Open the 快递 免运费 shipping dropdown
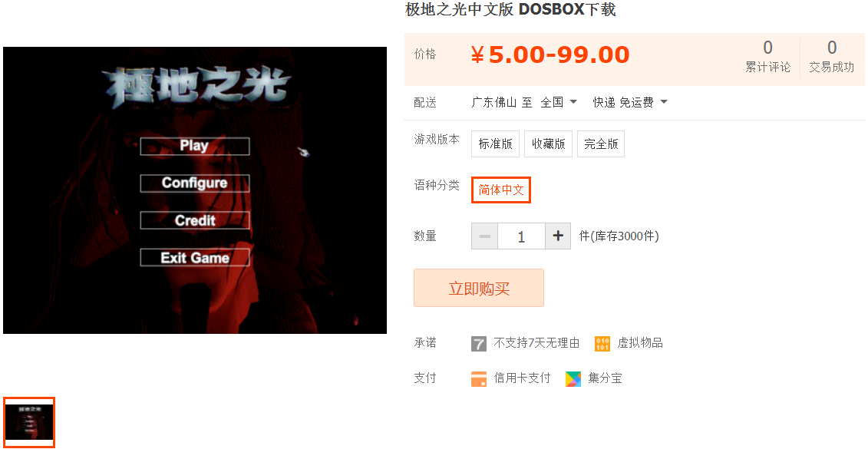The width and height of the screenshot is (868, 449). coord(630,102)
